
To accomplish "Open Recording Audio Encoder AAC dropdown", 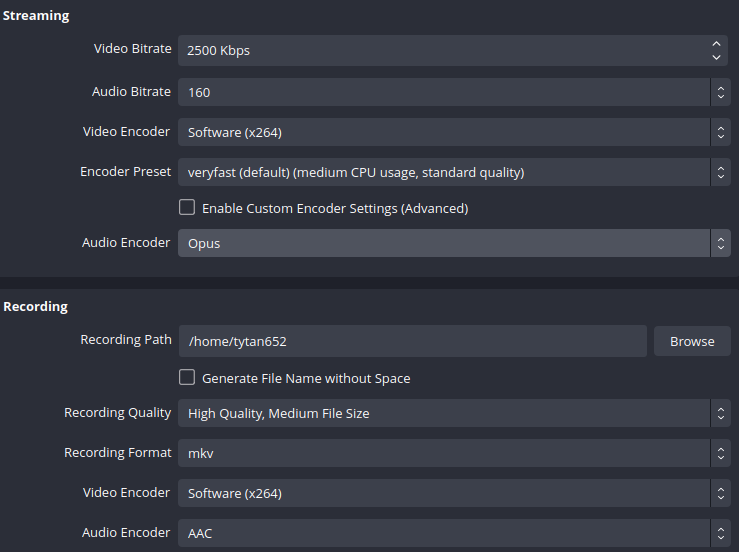I will point(454,533).
